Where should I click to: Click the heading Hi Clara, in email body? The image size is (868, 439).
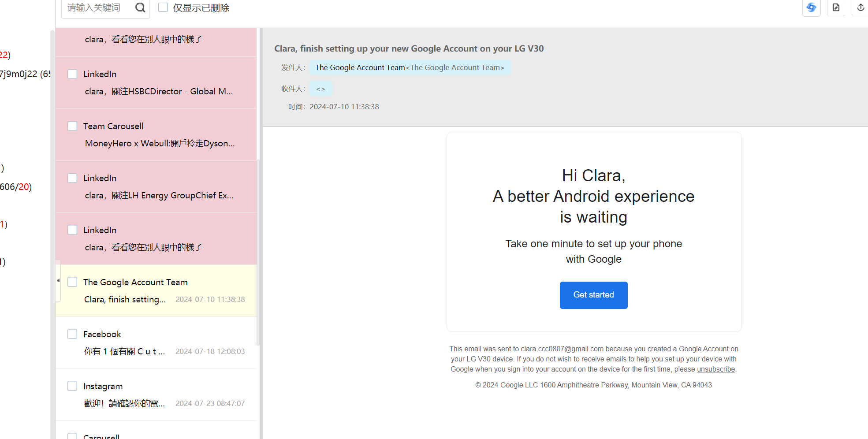click(x=593, y=176)
